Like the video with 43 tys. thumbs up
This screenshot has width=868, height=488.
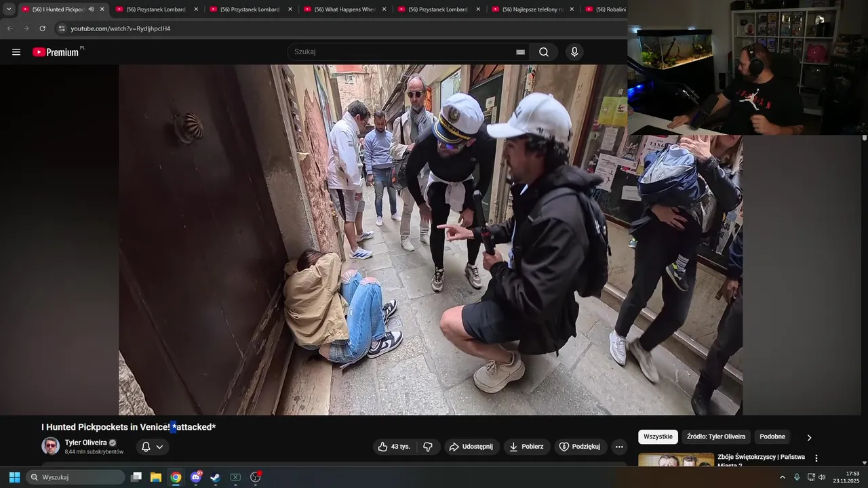point(394,447)
